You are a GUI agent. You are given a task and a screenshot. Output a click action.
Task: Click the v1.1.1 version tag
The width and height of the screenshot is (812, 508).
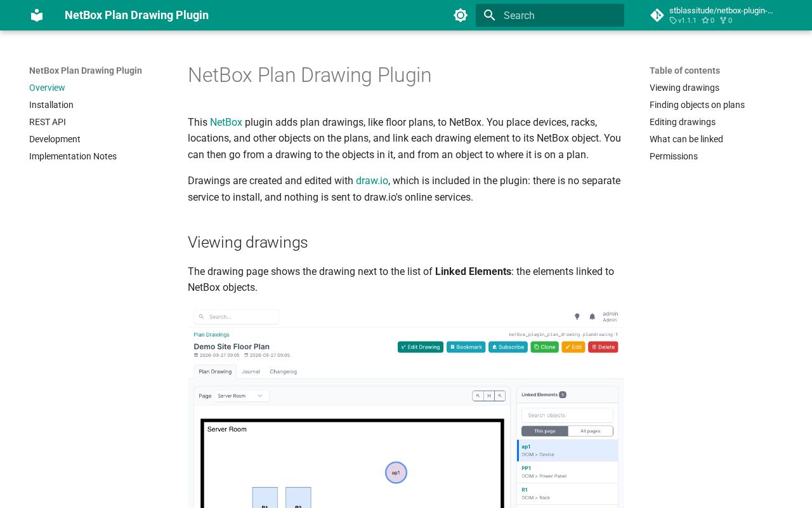(x=683, y=20)
